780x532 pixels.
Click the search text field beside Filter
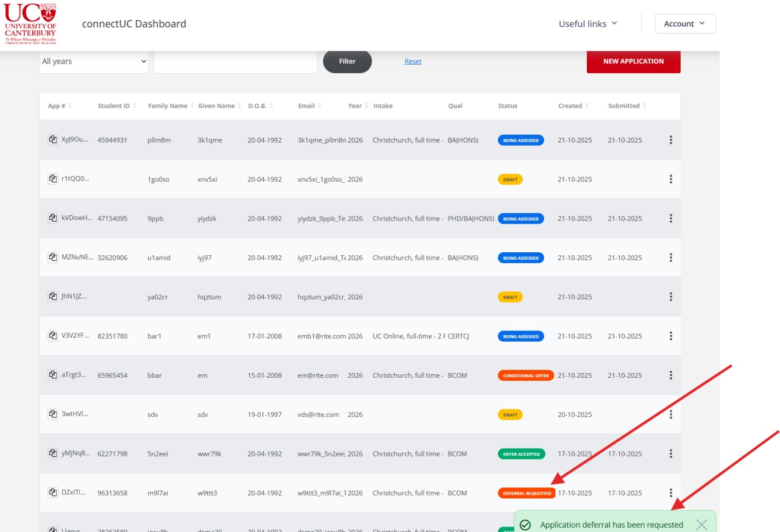[235, 62]
